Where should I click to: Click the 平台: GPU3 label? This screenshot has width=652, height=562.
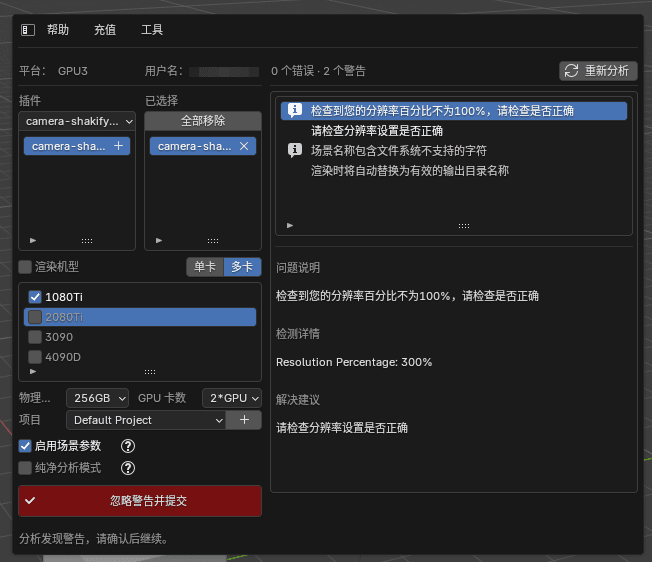[x=53, y=71]
